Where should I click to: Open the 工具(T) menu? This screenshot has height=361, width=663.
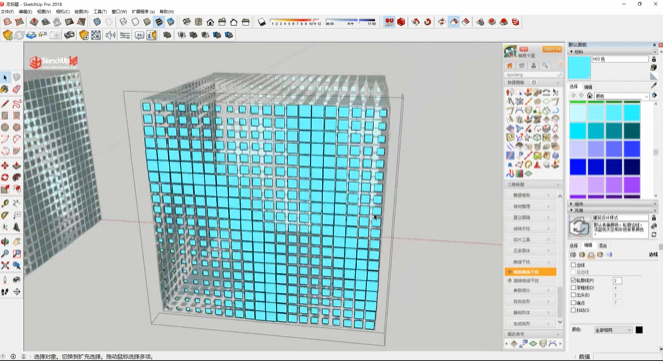pos(100,11)
